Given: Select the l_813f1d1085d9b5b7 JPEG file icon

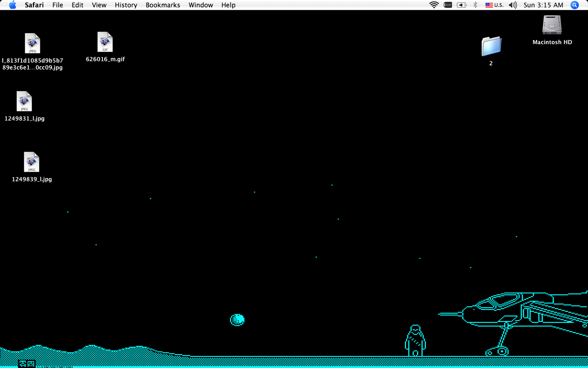Looking at the screenshot, I should (x=33, y=44).
